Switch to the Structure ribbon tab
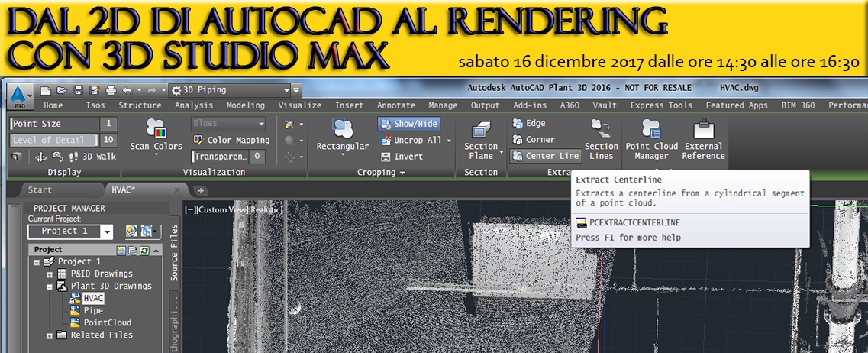Viewport: 868px width, 353px height. [x=140, y=105]
